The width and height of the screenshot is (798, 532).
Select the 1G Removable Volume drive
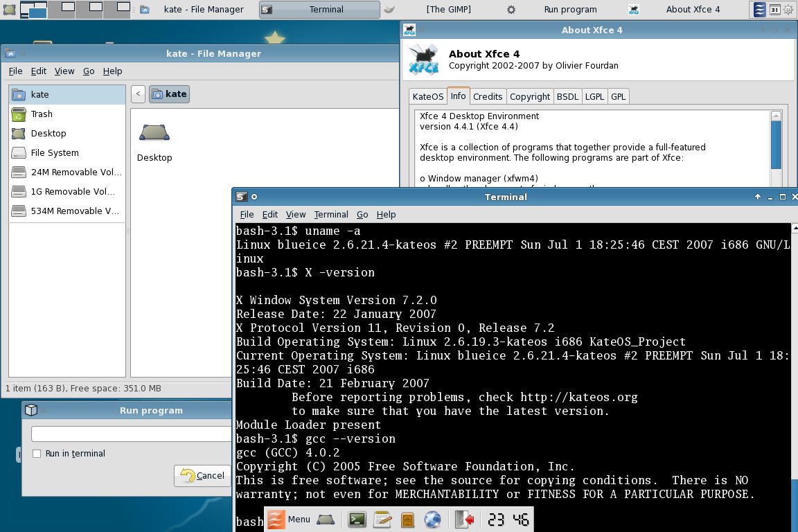(x=67, y=191)
